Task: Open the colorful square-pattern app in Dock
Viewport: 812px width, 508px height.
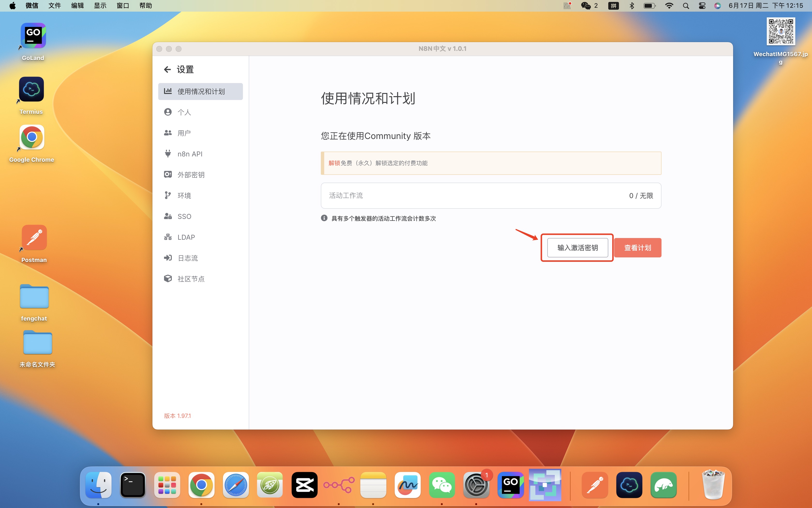Action: coord(545,485)
